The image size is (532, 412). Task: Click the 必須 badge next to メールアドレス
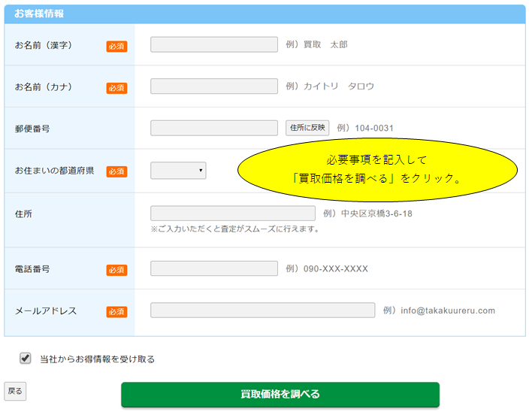(116, 312)
